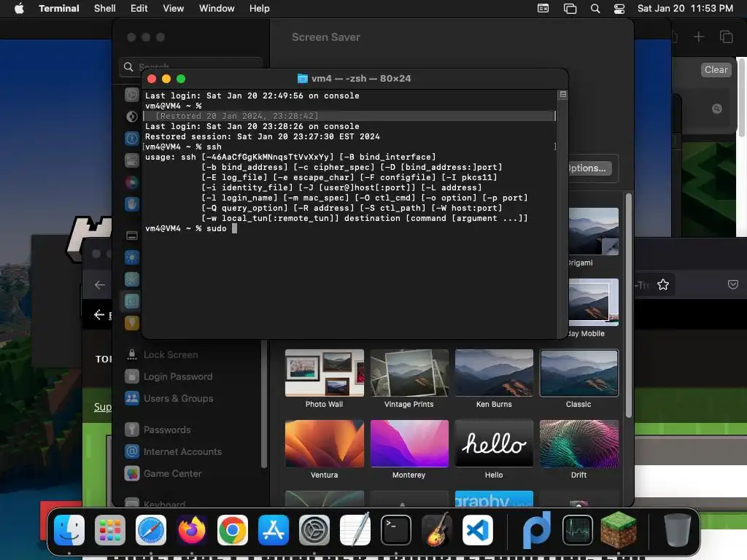Click the System Settings search field
Viewport: 747px width, 560px height.
(x=190, y=66)
